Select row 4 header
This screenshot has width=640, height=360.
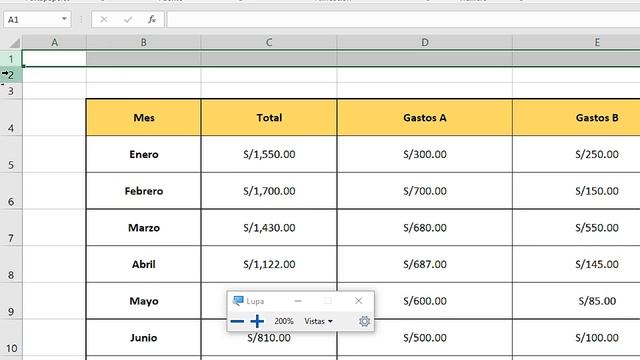pyautogui.click(x=11, y=118)
